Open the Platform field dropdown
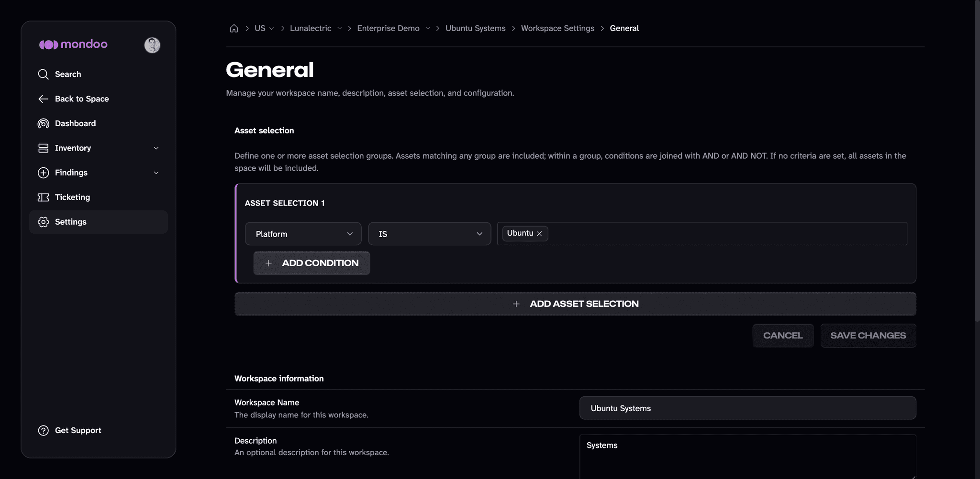980x479 pixels. [x=303, y=234]
